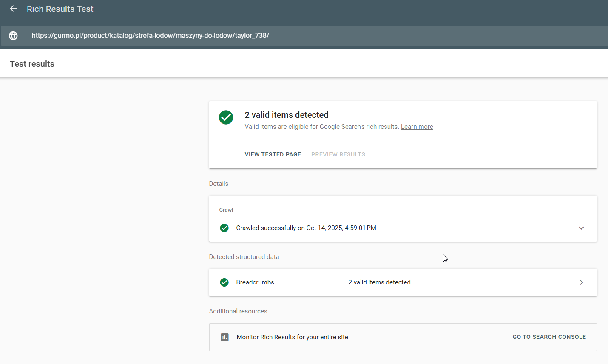Click the Test results header
The height and width of the screenshot is (364, 608).
click(32, 64)
